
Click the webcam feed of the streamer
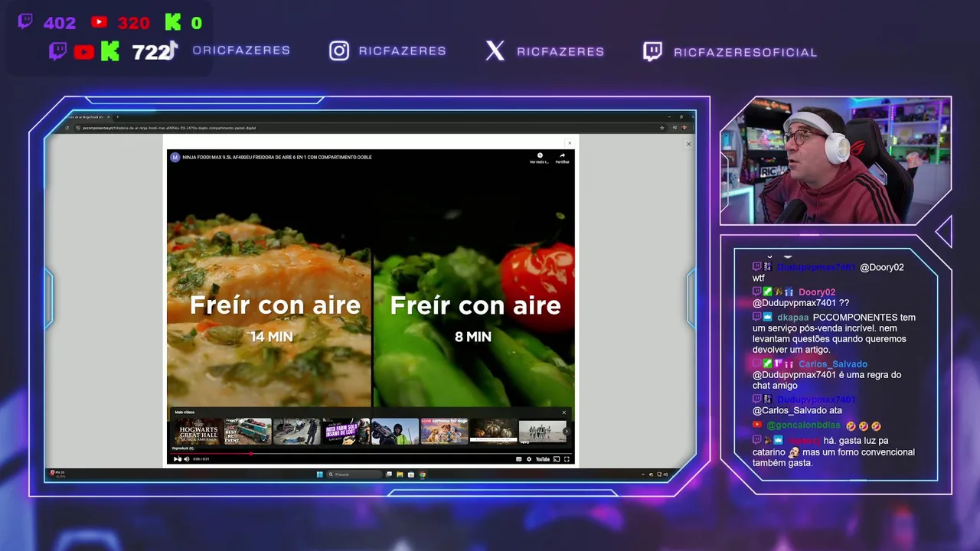tap(835, 161)
